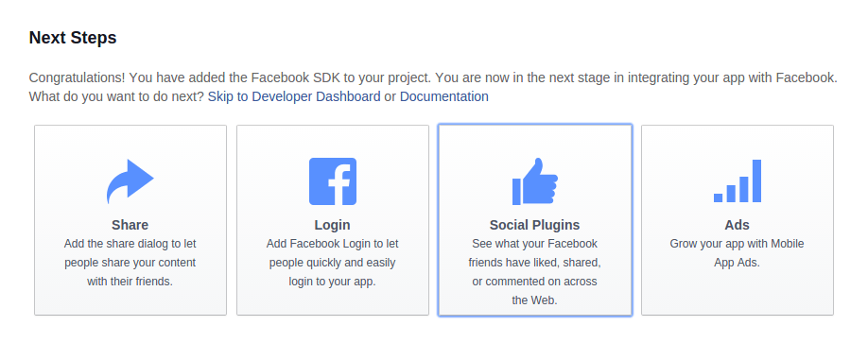Select the Share card title
Screen dimensions: 868x343
pos(130,225)
